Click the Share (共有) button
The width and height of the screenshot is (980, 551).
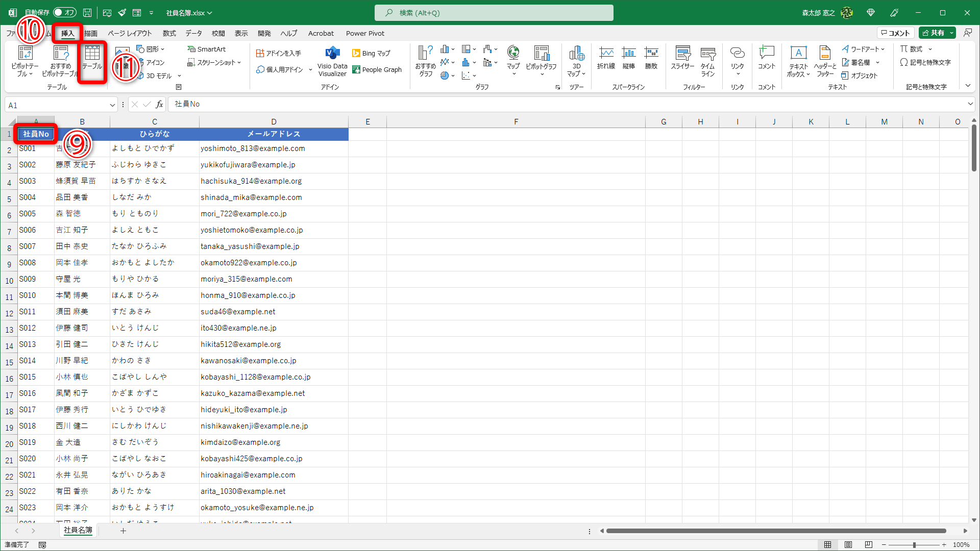[933, 33]
